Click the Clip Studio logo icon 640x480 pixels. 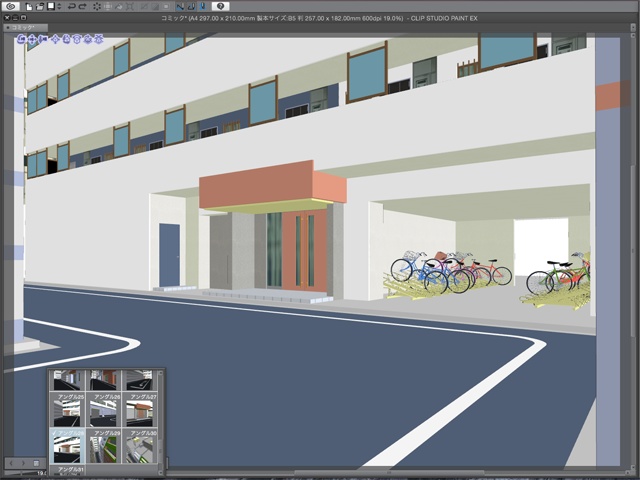(x=12, y=6)
